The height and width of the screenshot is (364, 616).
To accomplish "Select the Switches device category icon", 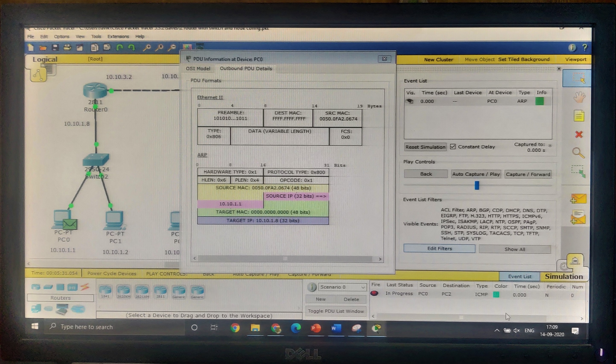I will [48, 287].
